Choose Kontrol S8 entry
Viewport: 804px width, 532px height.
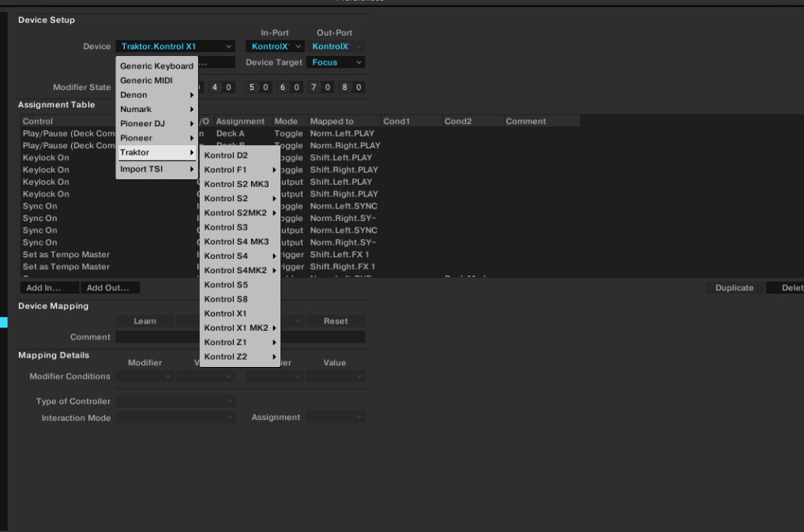coord(240,299)
